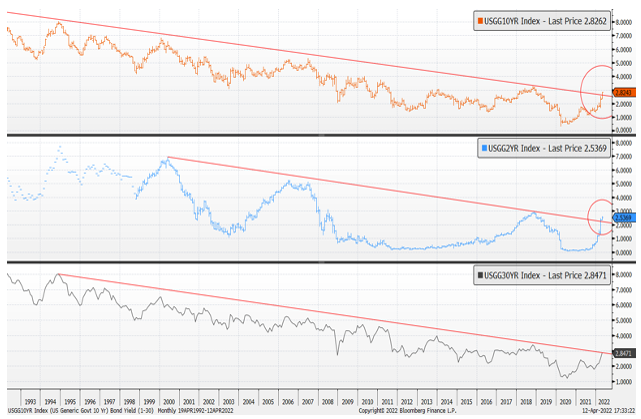Click the red circle annotation on 10-year chart
The height and width of the screenshot is (419, 641).
click(602, 92)
